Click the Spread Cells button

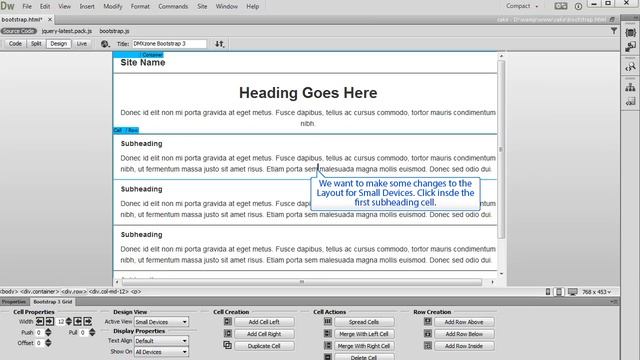pos(364,322)
